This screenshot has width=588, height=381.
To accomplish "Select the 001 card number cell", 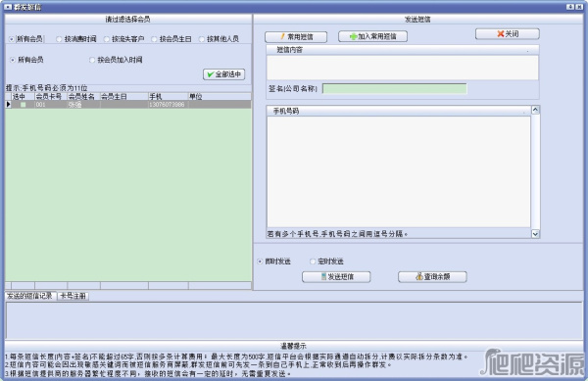I will tap(51, 105).
